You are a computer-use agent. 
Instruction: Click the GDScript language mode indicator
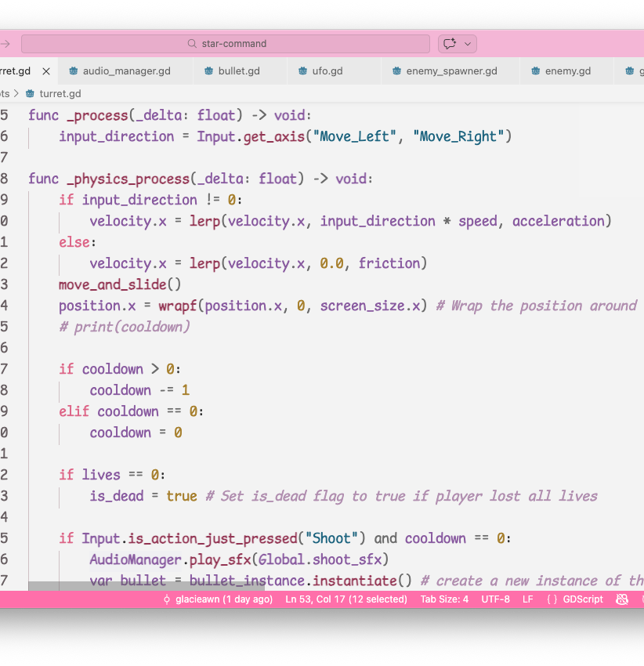tap(574, 599)
